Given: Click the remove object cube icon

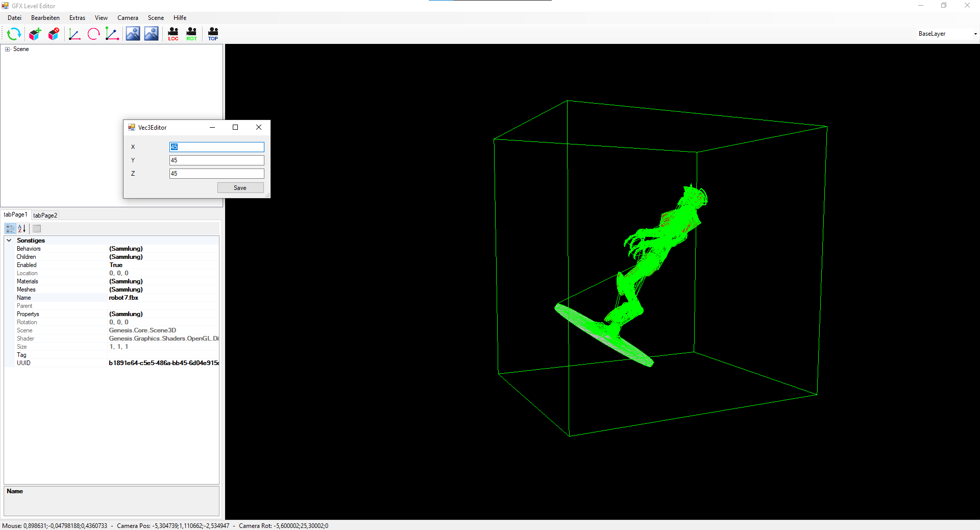Looking at the screenshot, I should point(54,34).
